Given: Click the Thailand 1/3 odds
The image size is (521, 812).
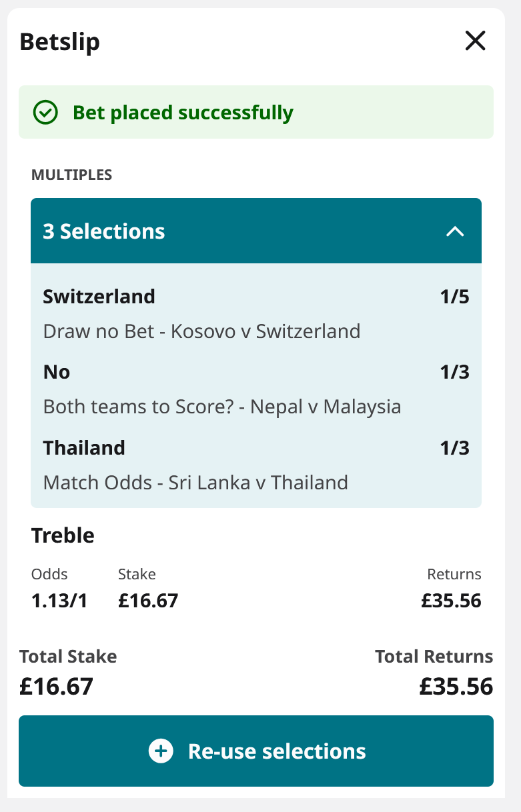Looking at the screenshot, I should [x=454, y=447].
